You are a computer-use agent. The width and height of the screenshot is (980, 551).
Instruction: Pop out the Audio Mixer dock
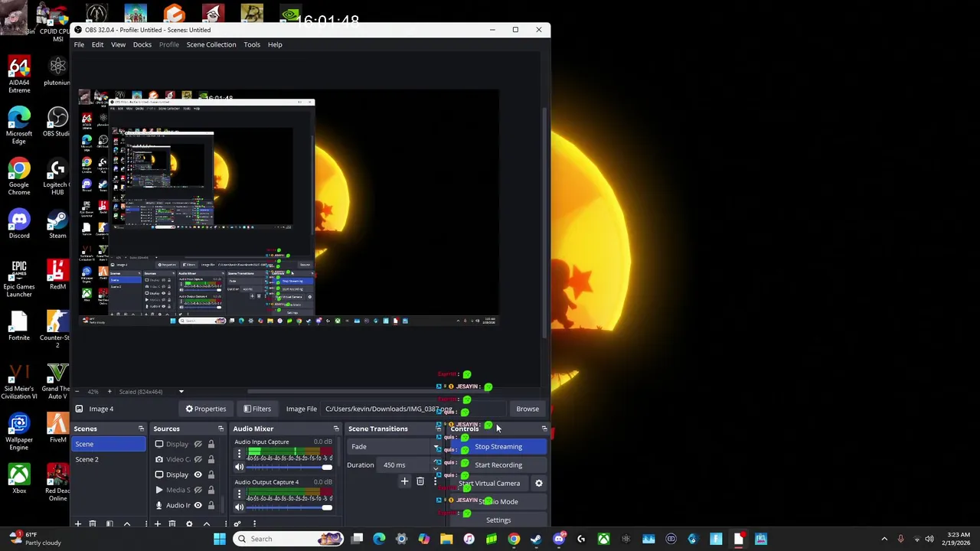(x=335, y=429)
